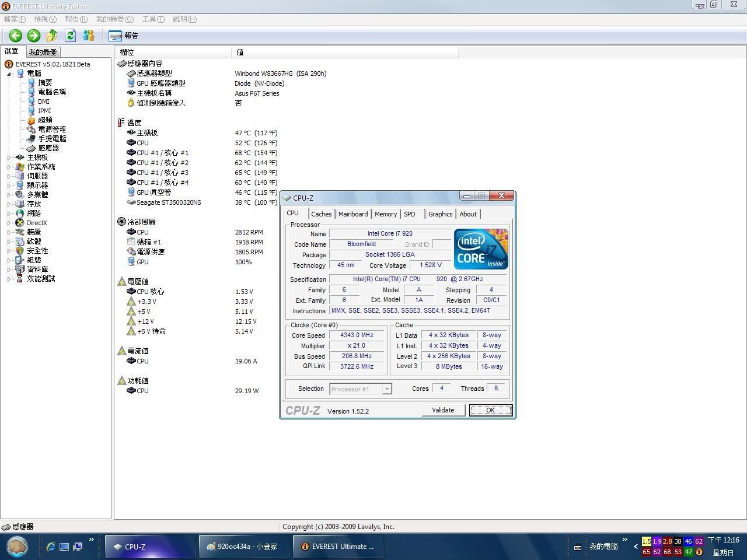Expand the DirectX tree node
747x560 pixels.
click(9, 223)
